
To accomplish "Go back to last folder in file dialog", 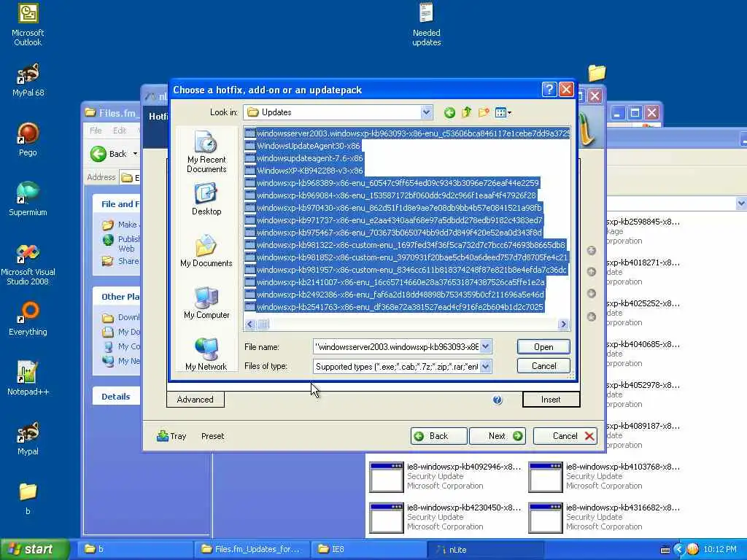I will [x=449, y=112].
